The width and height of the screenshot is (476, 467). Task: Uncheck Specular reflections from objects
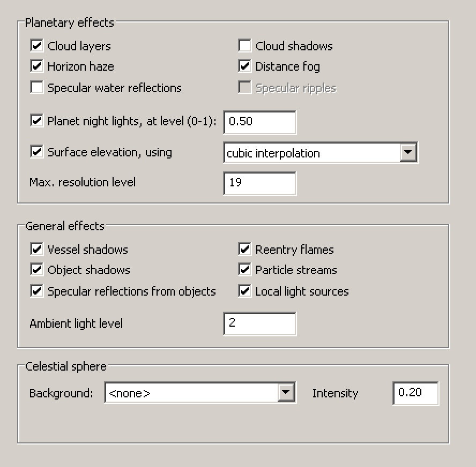pos(37,291)
